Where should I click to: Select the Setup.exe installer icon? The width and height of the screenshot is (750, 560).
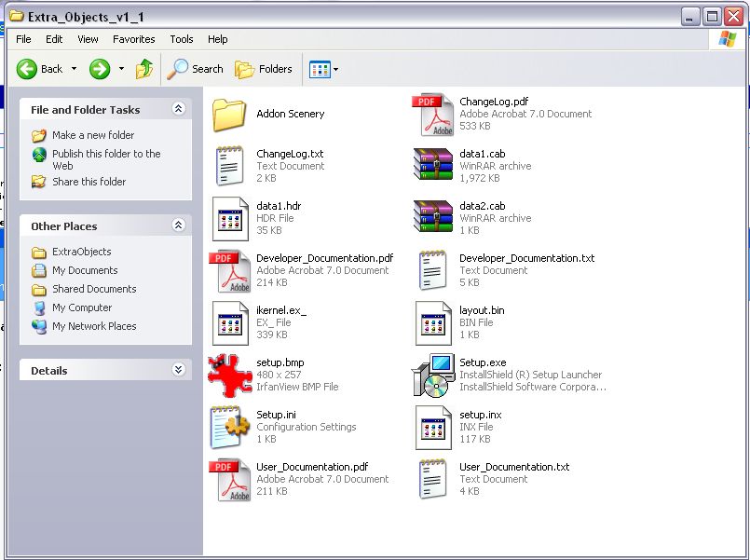433,376
